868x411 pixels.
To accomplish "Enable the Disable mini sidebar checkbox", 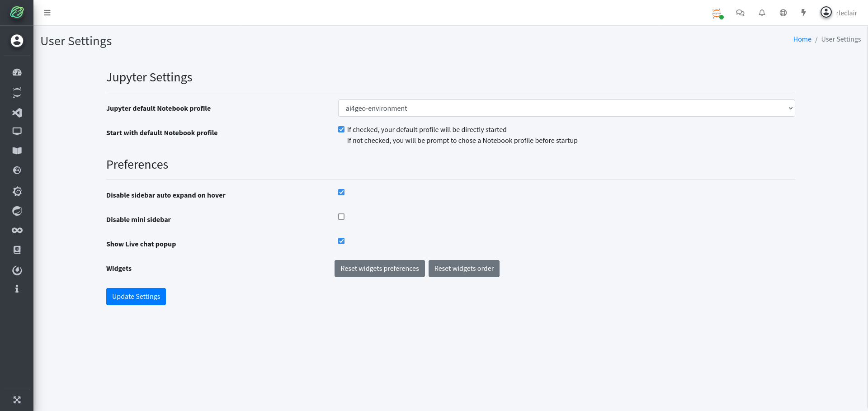I will [341, 217].
